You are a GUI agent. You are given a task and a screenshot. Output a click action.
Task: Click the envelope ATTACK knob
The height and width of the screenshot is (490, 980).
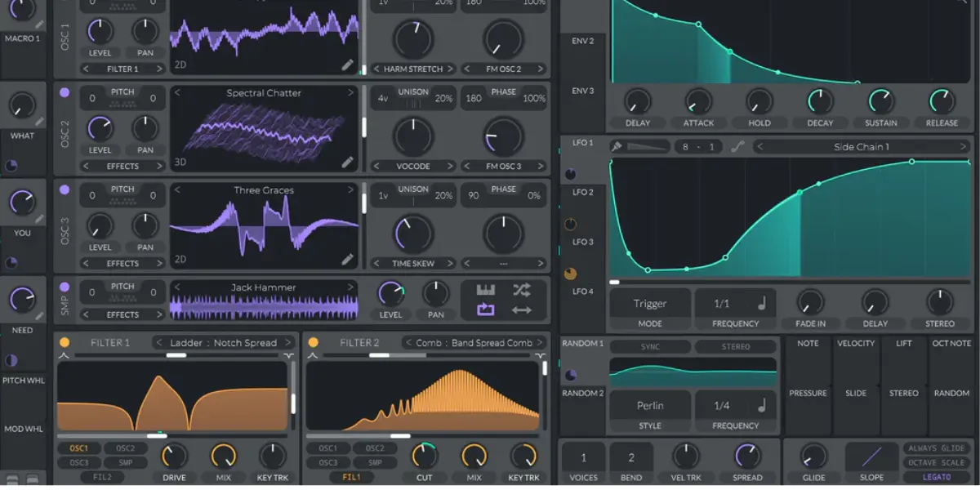(698, 101)
